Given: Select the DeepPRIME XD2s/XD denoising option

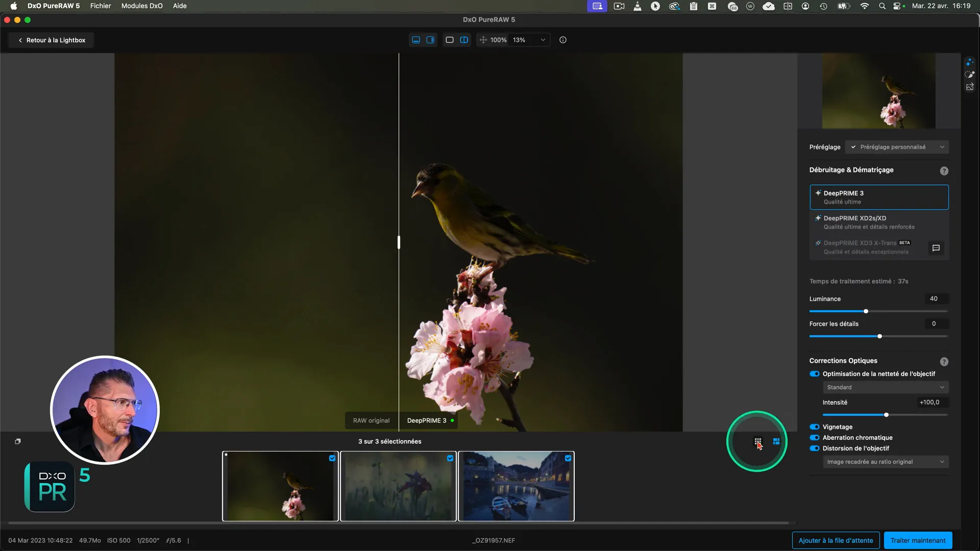Looking at the screenshot, I should (879, 222).
